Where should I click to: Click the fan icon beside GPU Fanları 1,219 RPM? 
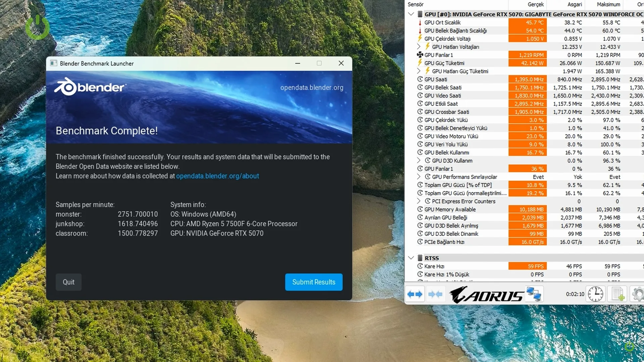(x=420, y=55)
